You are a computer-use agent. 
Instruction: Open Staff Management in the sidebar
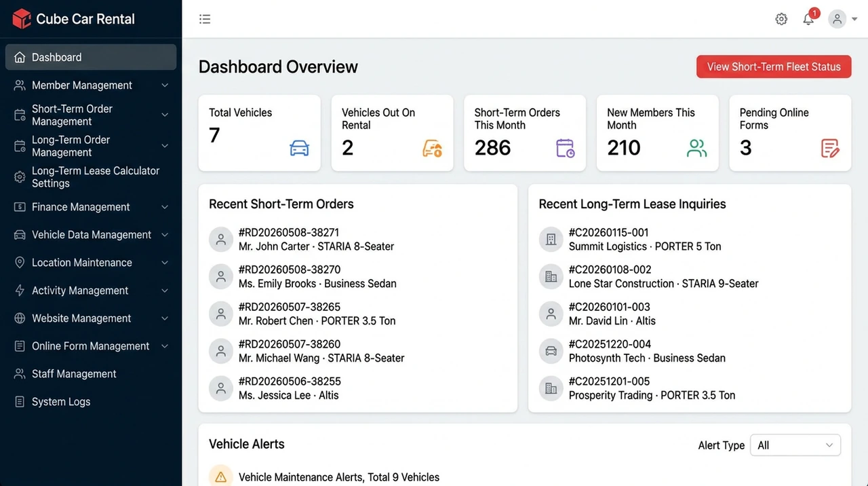91,374
